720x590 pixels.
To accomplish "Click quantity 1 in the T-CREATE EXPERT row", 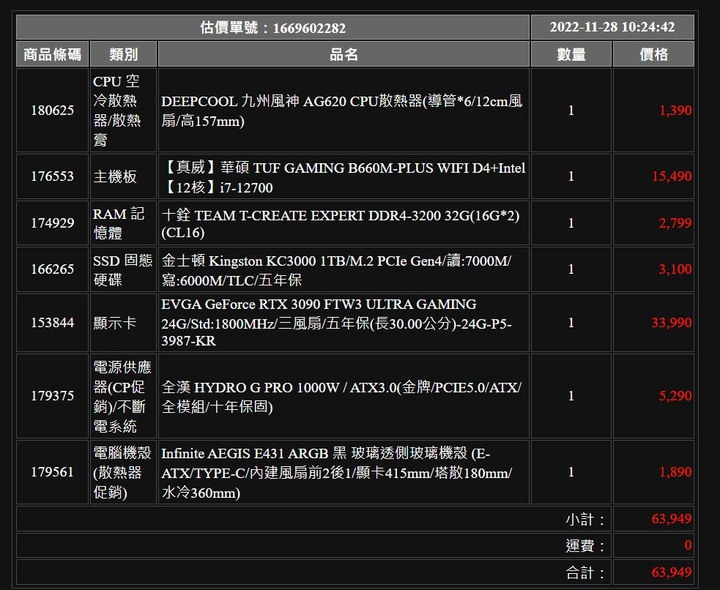I will (x=571, y=223).
